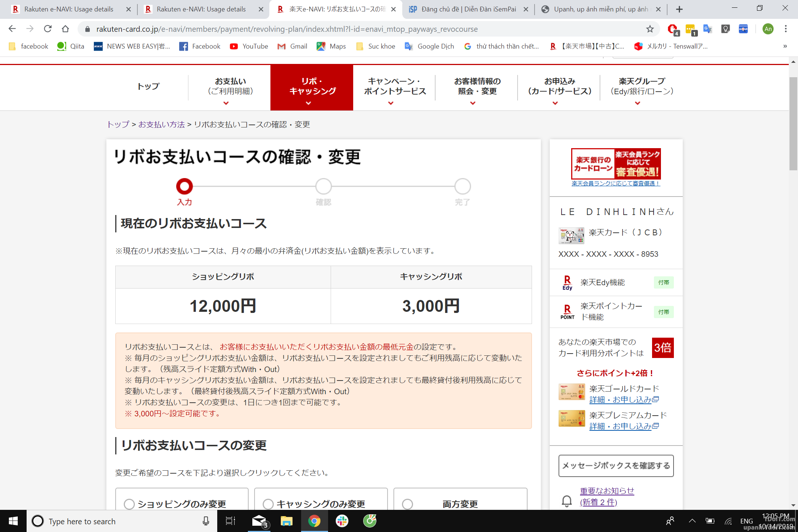Viewport: 798px width, 532px height.
Task: Open the Wi-Fi network tray icon
Action: tap(728, 521)
